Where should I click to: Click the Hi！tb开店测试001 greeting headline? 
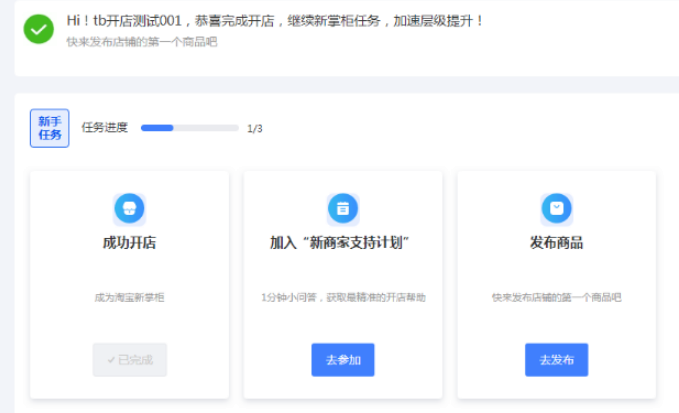275,20
